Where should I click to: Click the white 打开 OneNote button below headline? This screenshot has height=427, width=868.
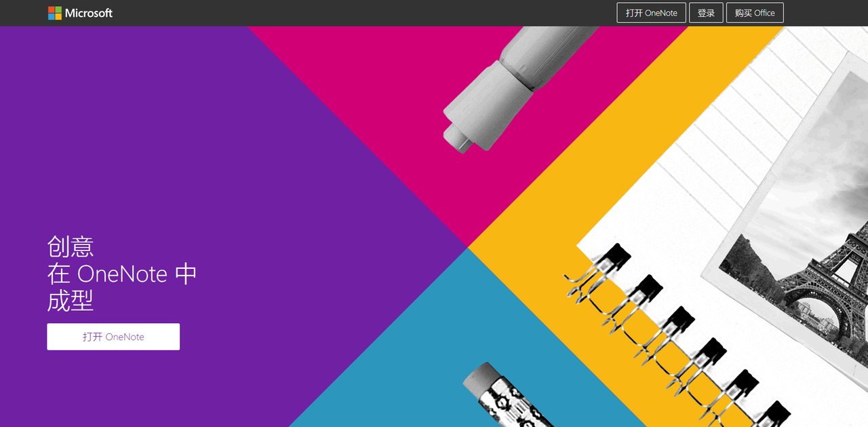point(113,337)
